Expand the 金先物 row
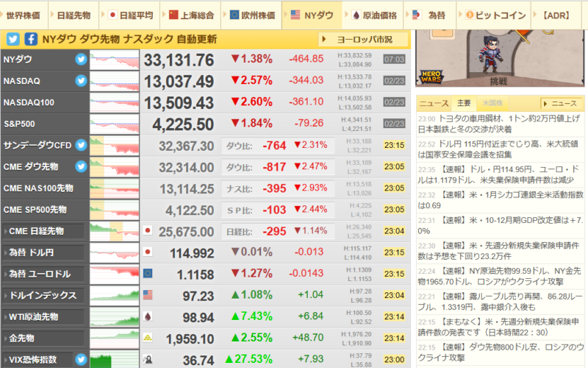 tap(43, 339)
